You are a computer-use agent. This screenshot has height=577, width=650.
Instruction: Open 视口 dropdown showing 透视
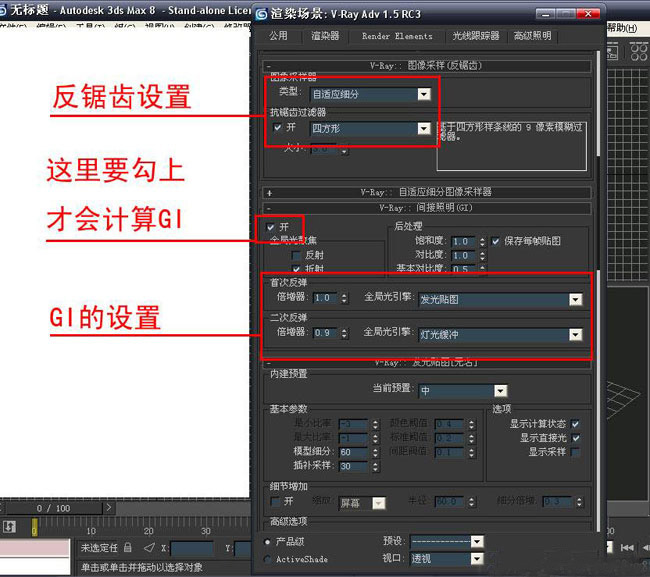pos(477,559)
